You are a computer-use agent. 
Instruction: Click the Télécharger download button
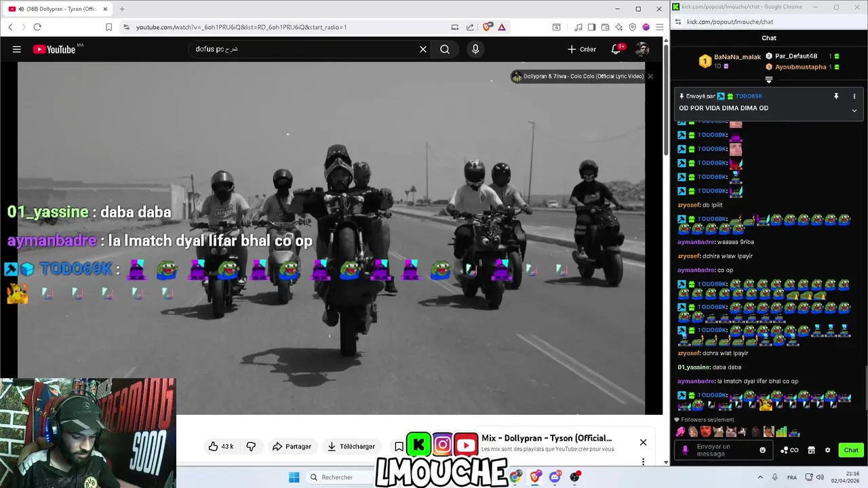351,446
